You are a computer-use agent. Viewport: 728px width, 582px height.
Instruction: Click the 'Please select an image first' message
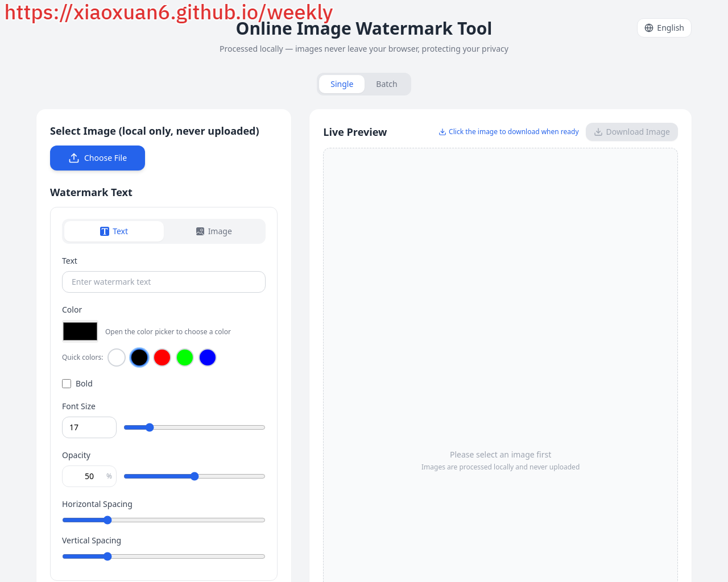[500, 455]
